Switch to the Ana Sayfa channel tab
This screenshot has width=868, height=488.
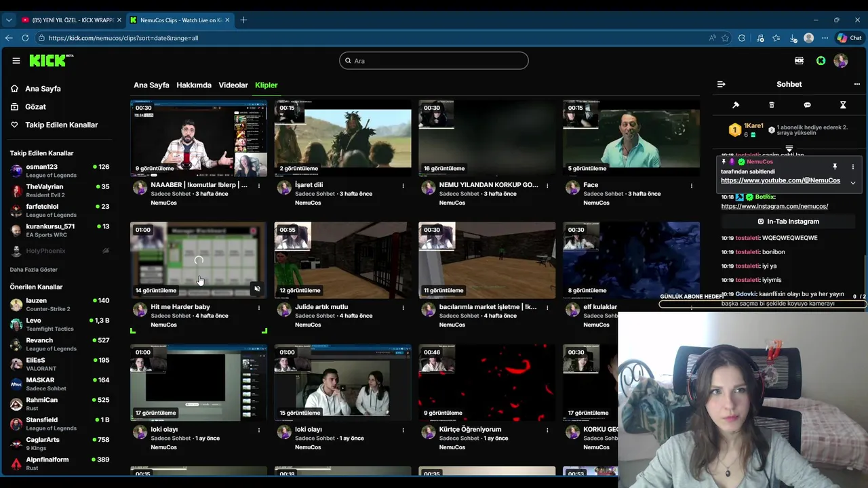click(x=151, y=85)
